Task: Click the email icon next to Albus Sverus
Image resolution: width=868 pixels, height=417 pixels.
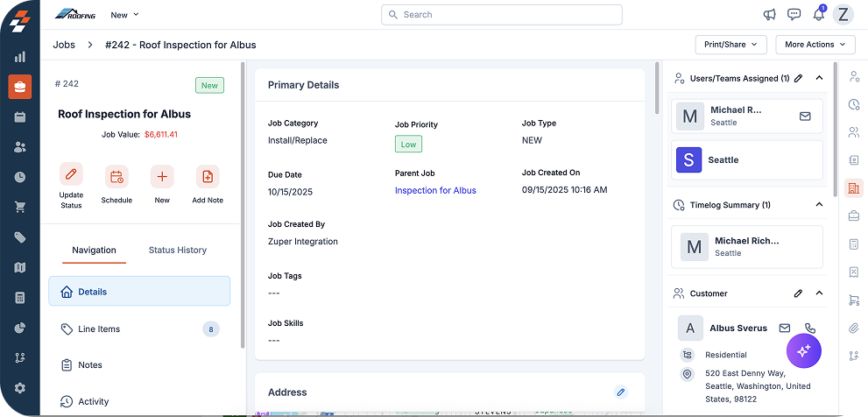Action: 785,328
